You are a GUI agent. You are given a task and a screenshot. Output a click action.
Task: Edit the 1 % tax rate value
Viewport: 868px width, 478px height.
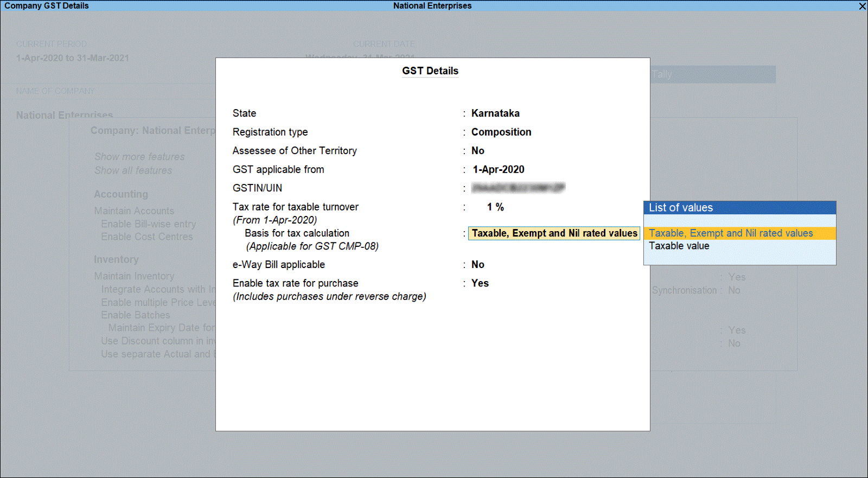click(x=495, y=207)
